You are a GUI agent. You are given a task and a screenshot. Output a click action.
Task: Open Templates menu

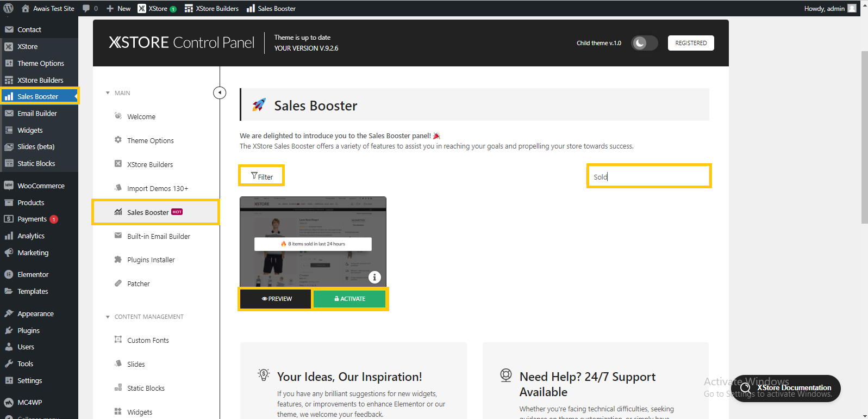coord(39,291)
